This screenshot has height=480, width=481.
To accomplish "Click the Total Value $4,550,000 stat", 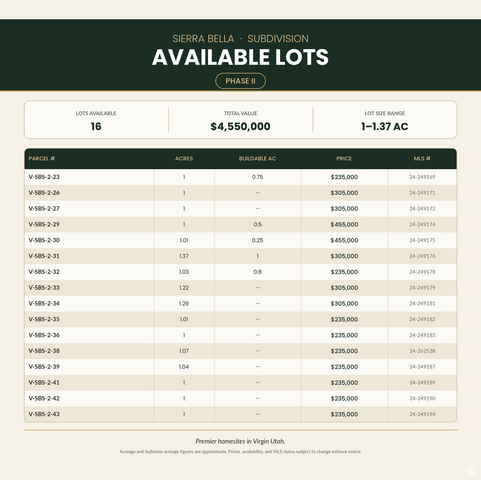I will 240,120.
